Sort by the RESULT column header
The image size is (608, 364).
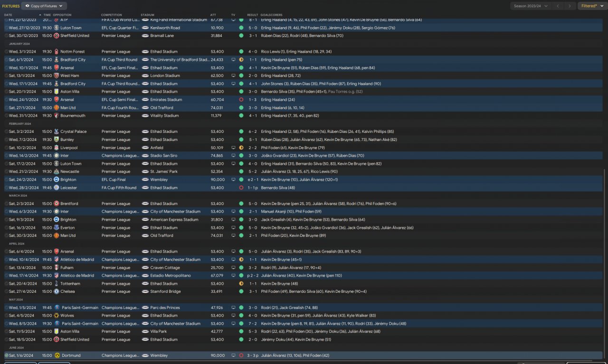[x=253, y=15]
